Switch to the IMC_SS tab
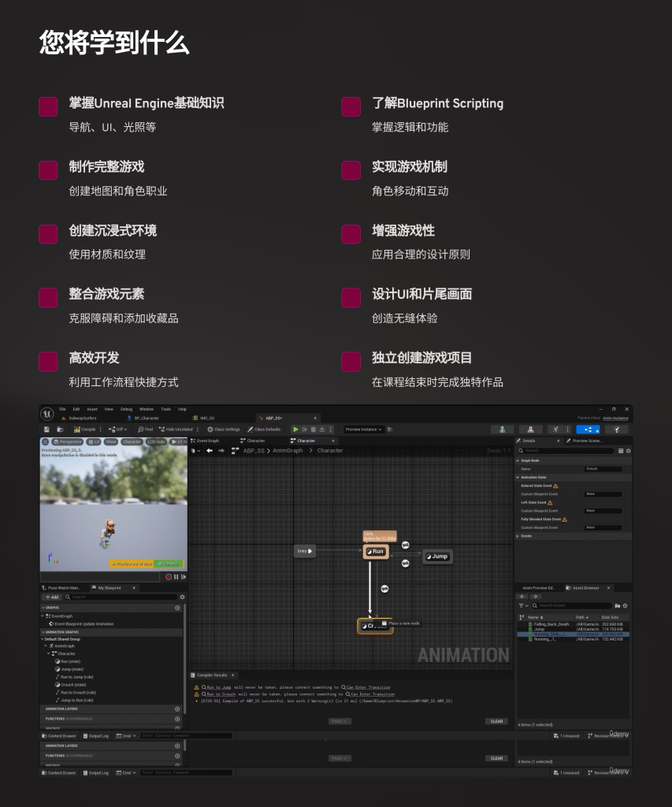Viewport: 672px width, 807px height. tap(204, 418)
